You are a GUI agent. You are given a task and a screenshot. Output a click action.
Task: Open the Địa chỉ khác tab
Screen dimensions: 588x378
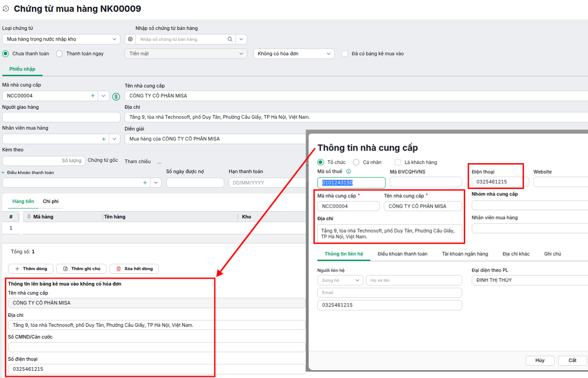(516, 254)
